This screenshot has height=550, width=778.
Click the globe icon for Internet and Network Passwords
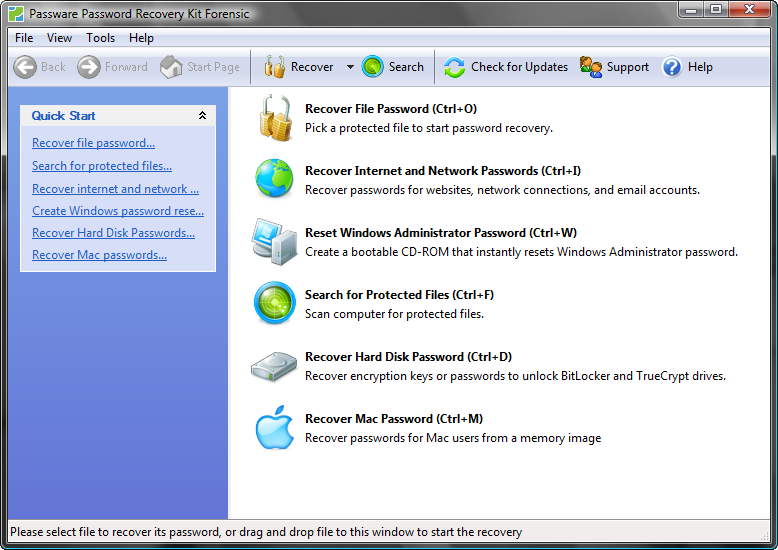point(274,178)
